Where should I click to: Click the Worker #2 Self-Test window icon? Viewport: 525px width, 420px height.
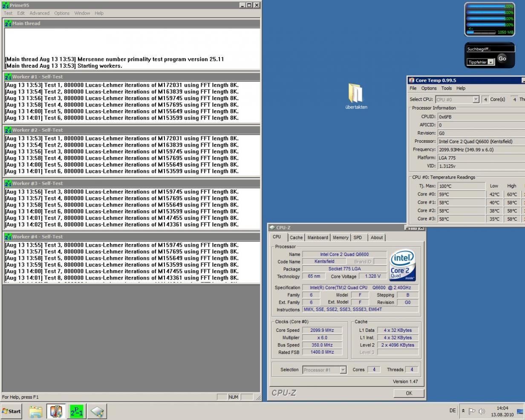coord(8,130)
